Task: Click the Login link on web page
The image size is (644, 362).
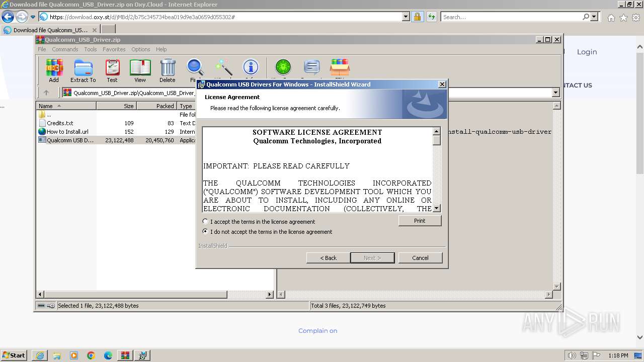Action: point(587,52)
